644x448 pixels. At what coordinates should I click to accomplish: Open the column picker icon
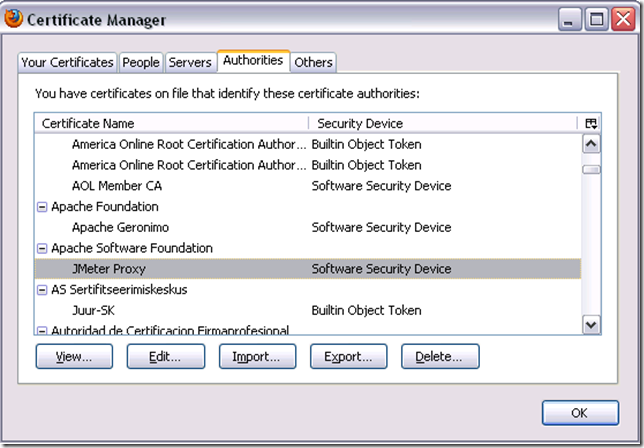591,123
